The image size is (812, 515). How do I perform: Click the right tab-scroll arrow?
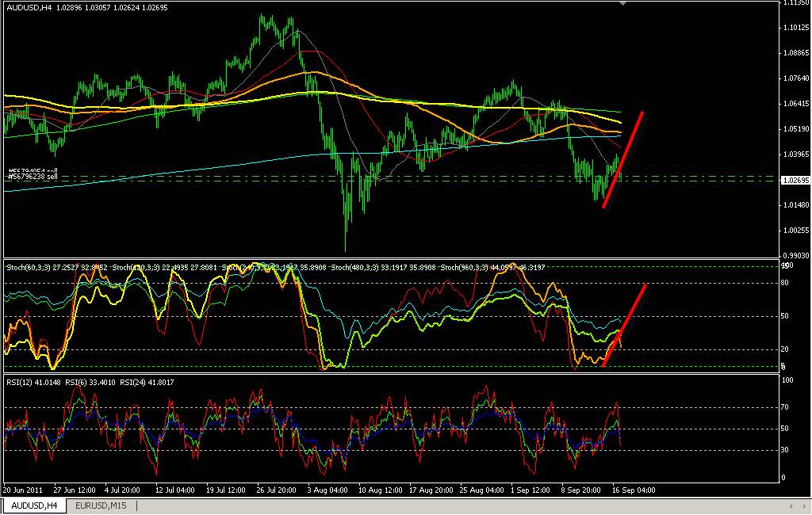(804, 506)
